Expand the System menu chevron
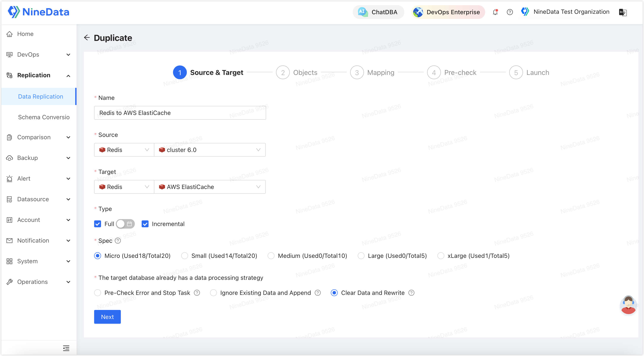This screenshot has height=356, width=644. (x=68, y=261)
